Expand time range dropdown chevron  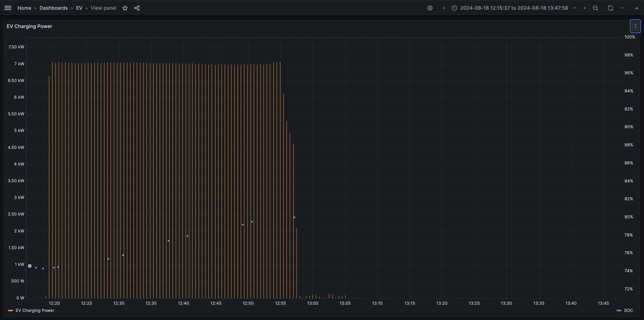click(x=574, y=8)
